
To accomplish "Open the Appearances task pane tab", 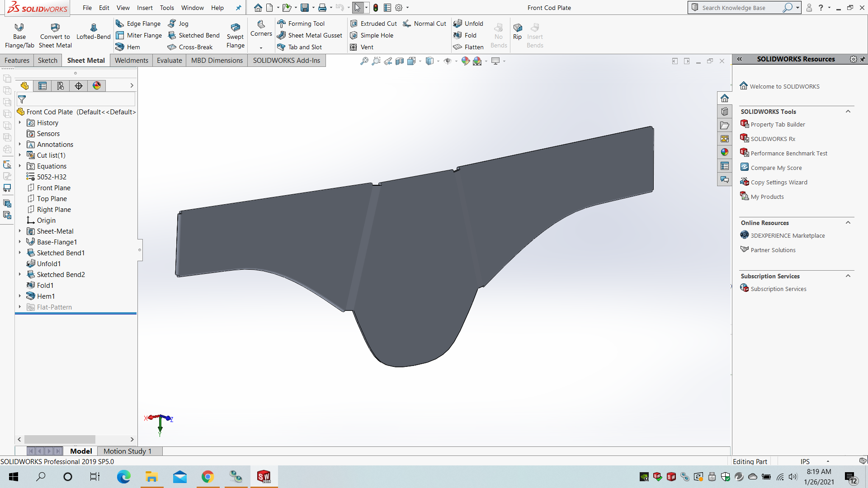I will coord(725,152).
